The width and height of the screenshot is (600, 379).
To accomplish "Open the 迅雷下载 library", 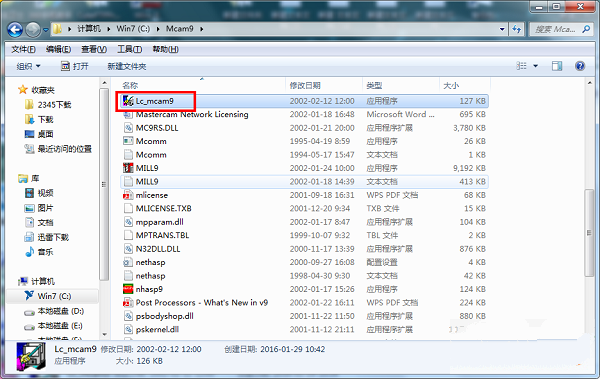I will 53,237.
